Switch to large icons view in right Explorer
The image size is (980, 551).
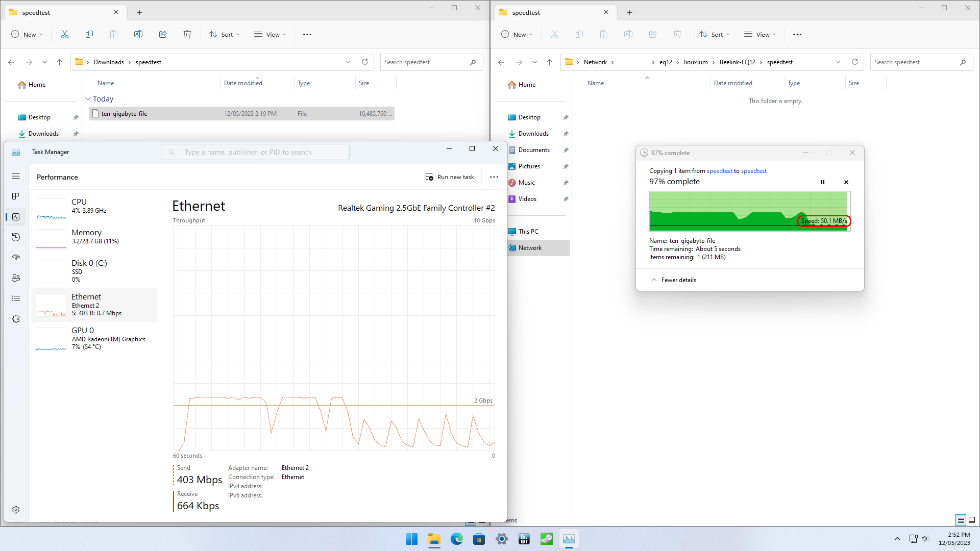(x=972, y=520)
